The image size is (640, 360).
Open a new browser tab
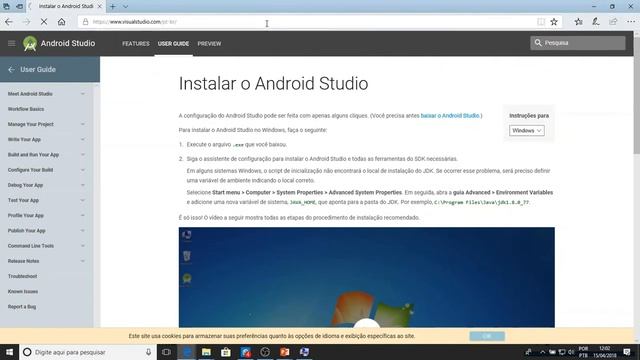(113, 7)
